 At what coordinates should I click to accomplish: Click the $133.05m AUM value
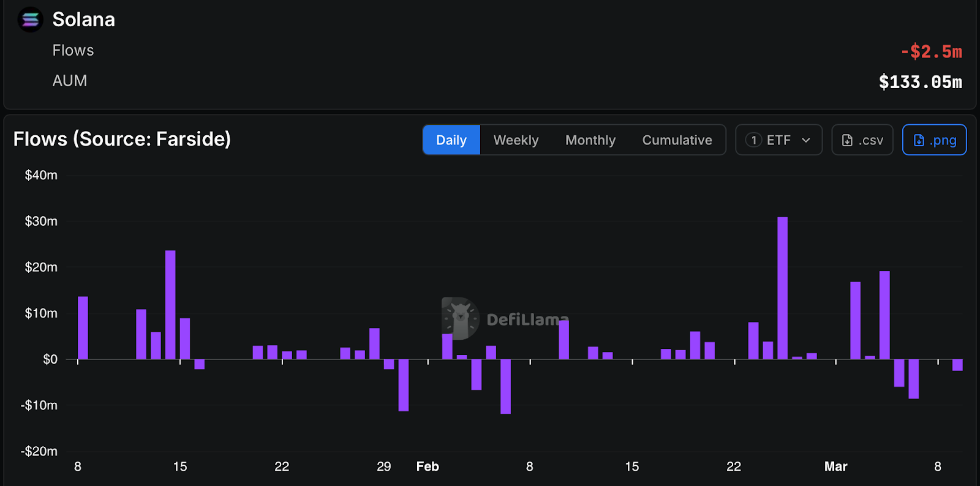[920, 82]
